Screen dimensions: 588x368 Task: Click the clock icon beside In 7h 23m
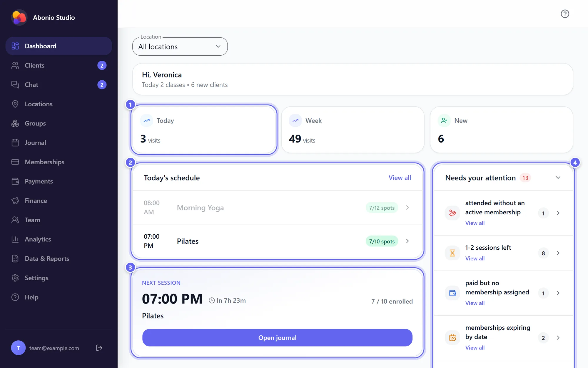tap(212, 301)
